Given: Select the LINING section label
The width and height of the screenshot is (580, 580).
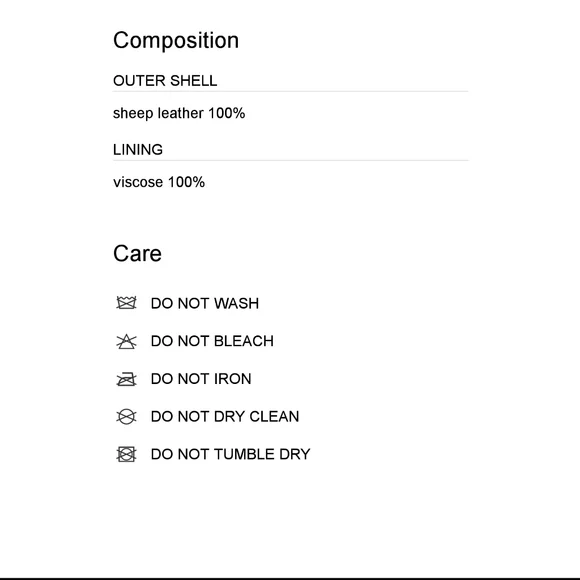Looking at the screenshot, I should tap(138, 150).
